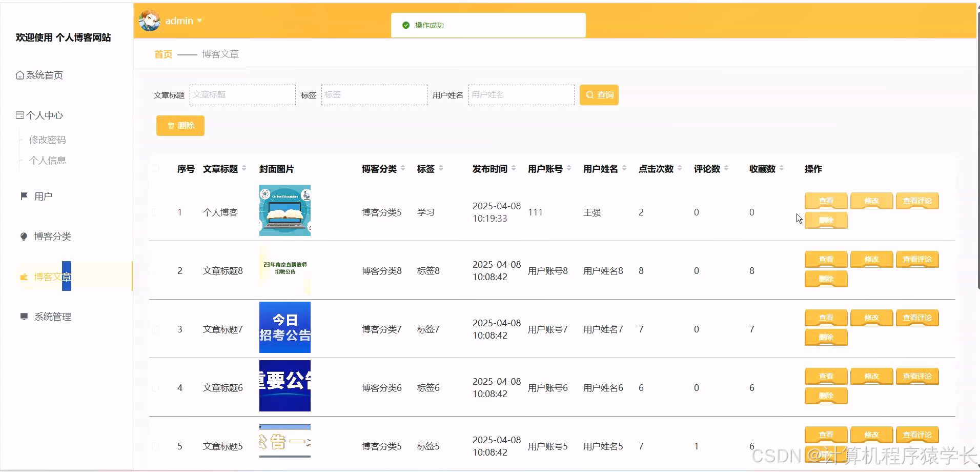
Task: Go to 首页 via breadcrumb
Action: (x=164, y=54)
